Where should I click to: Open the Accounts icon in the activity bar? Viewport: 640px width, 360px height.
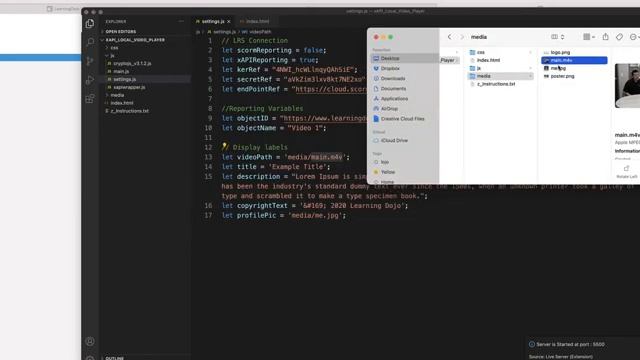point(90,341)
